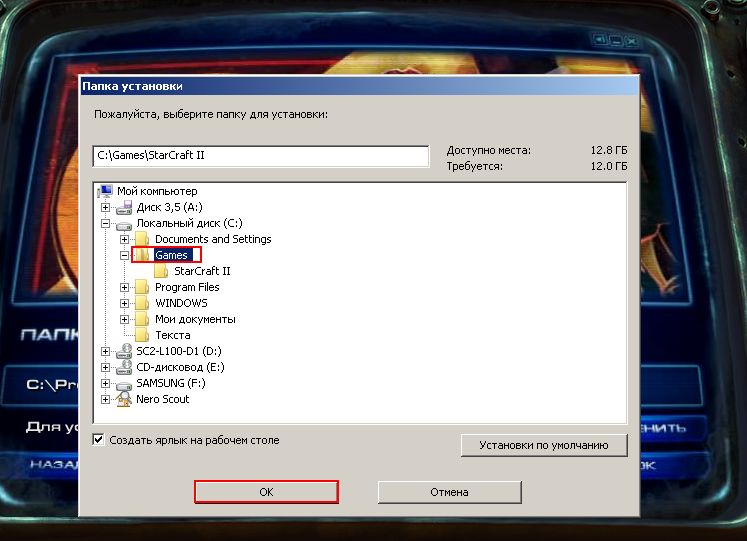Screen dimensions: 747x541
Task: Click the WINDOWS folder icon
Action: click(142, 303)
